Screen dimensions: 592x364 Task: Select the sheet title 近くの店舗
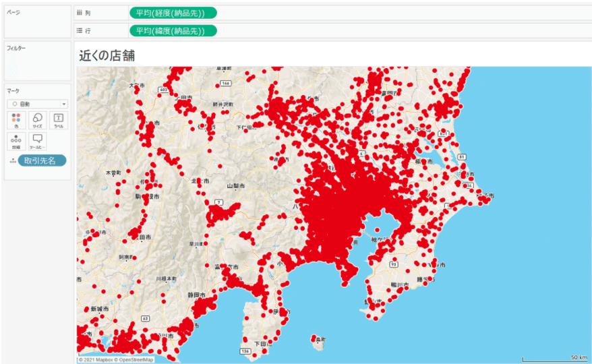pyautogui.click(x=107, y=56)
